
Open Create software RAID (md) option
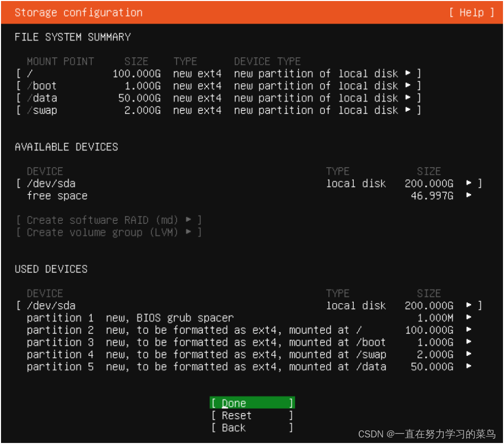[109, 220]
